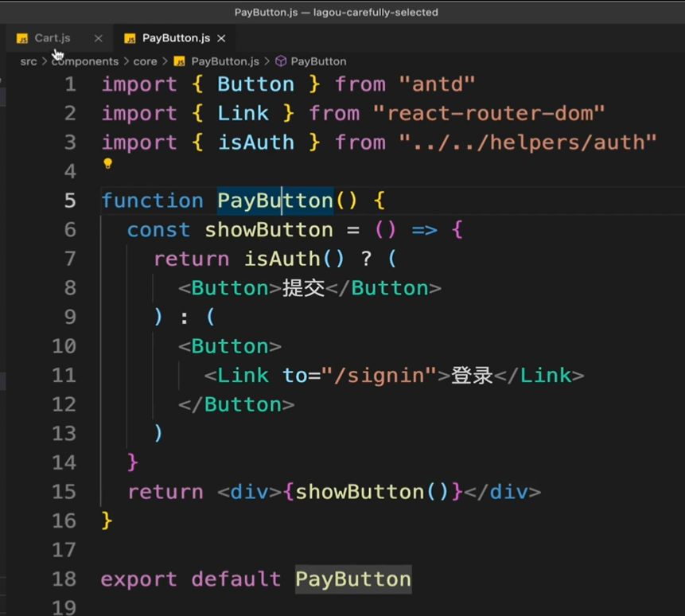Open the PayButton symbol breadcrumb
The image size is (685, 616).
[x=318, y=61]
